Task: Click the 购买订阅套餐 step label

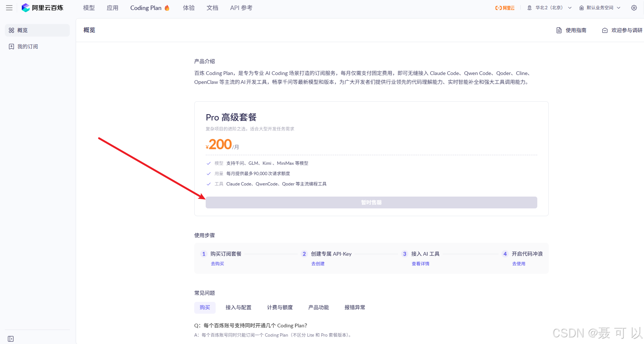Action: click(226, 254)
